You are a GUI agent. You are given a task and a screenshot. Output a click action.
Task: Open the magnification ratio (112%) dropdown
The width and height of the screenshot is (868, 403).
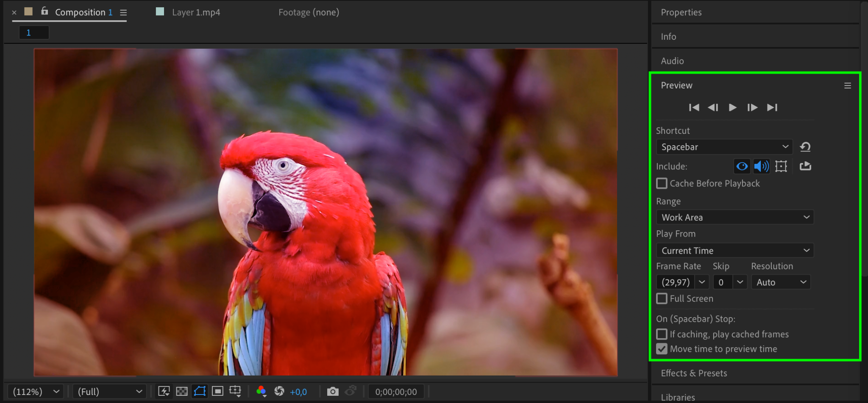pyautogui.click(x=36, y=392)
